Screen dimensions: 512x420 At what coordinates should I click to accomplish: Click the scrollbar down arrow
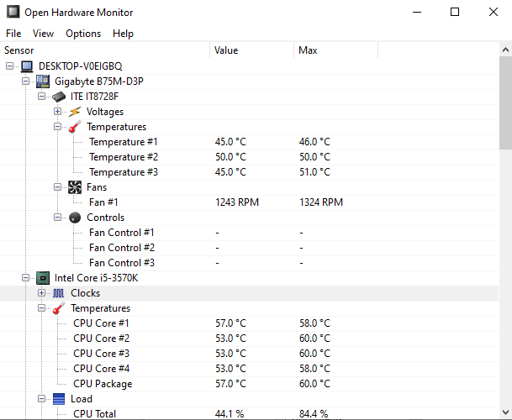click(505, 412)
